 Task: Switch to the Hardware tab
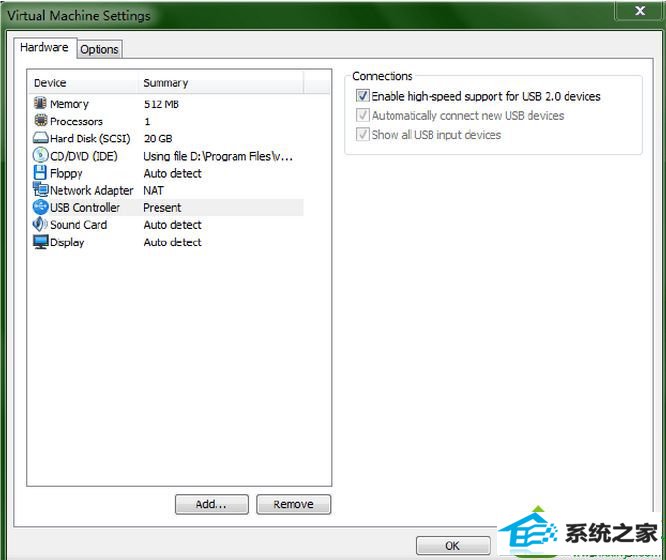tap(44, 47)
